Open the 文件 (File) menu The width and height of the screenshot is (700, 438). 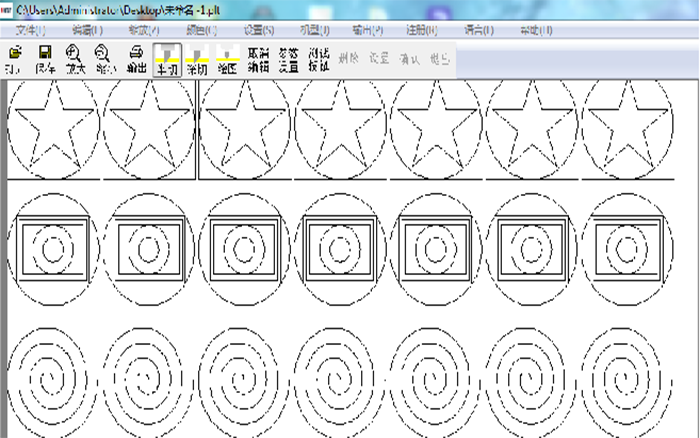[31, 30]
